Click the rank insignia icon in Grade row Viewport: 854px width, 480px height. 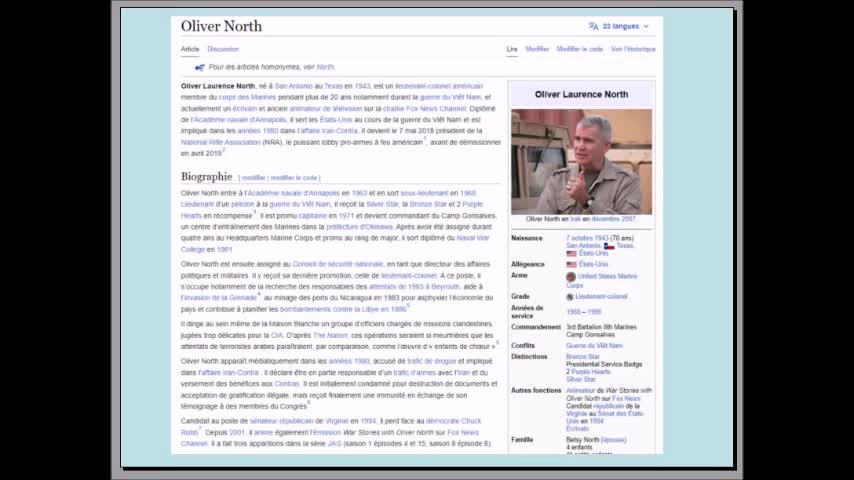tap(570, 297)
